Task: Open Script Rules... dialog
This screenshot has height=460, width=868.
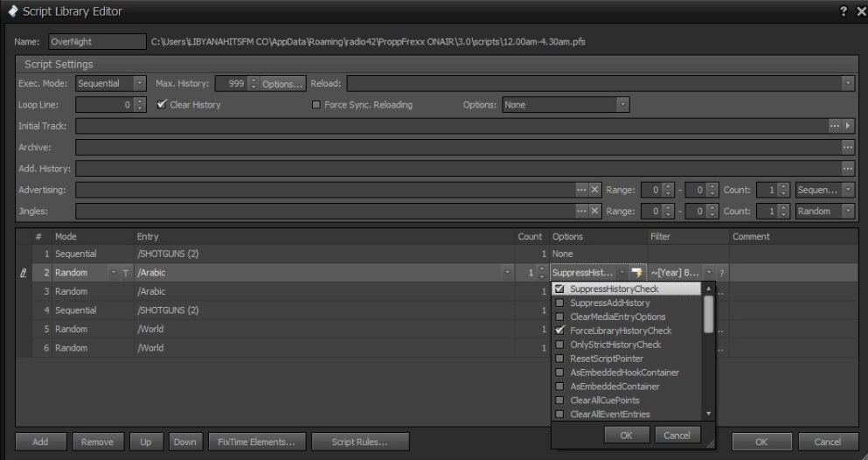Action: (360, 442)
